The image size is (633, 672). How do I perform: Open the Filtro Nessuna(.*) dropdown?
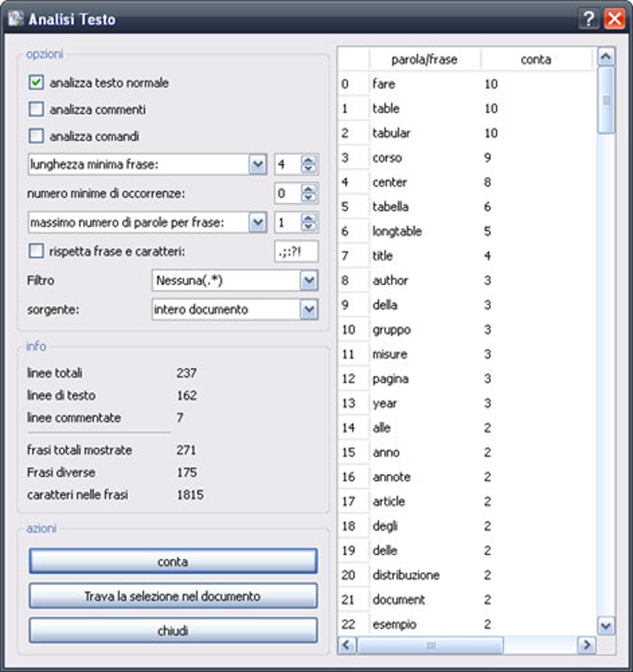tap(308, 280)
